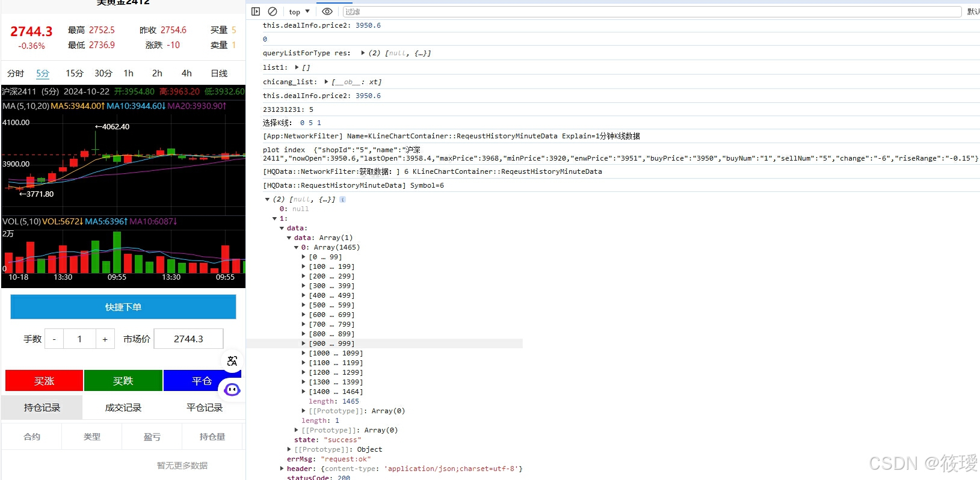This screenshot has height=480, width=980.
Task: Switch to the 日线 period tab
Action: click(x=219, y=73)
